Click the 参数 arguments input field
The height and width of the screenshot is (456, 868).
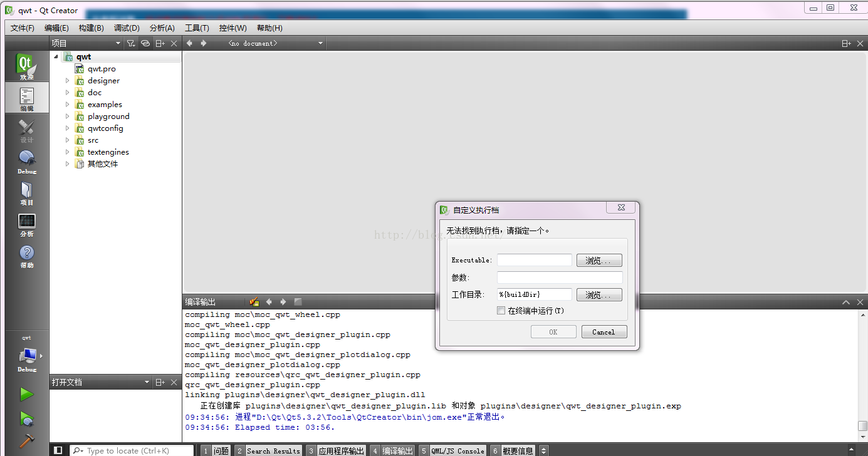[560, 277]
